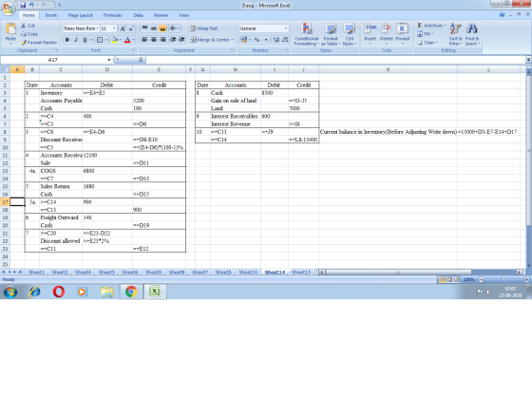Click the horizontal scrollbar
The height and width of the screenshot is (396, 532).
coord(398,273)
